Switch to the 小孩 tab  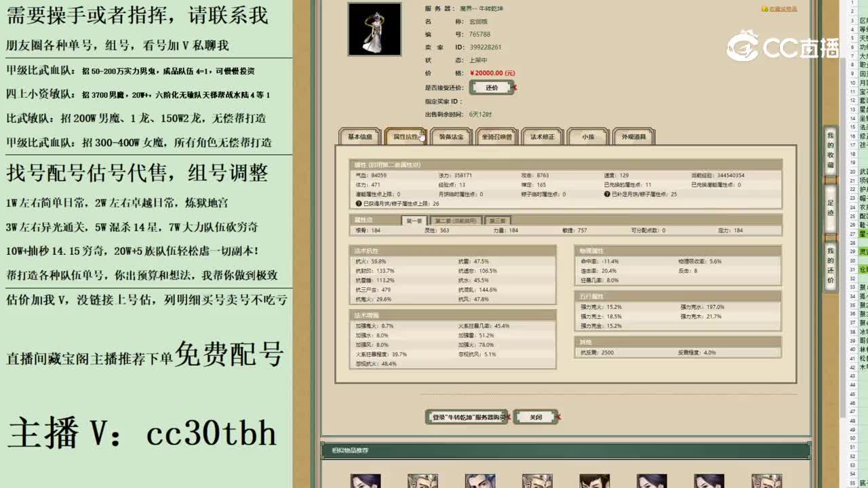[x=587, y=136]
